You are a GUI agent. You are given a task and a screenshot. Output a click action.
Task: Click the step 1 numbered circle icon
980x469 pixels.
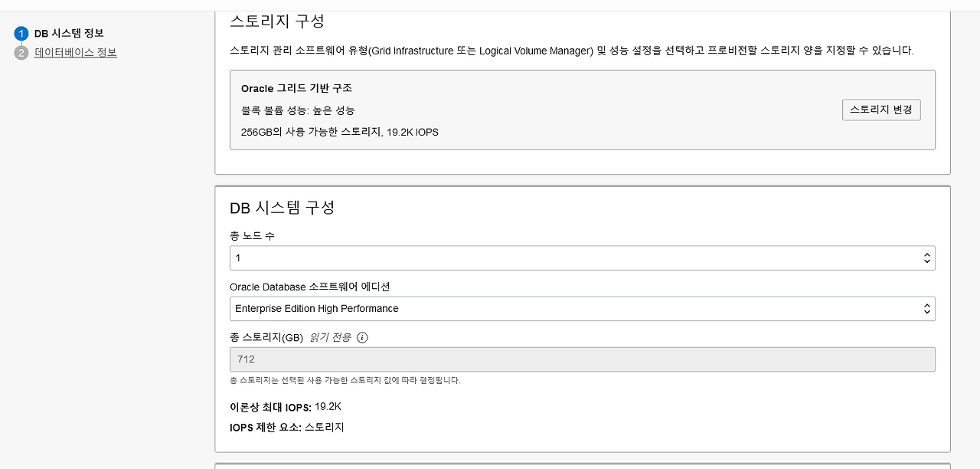click(21, 34)
